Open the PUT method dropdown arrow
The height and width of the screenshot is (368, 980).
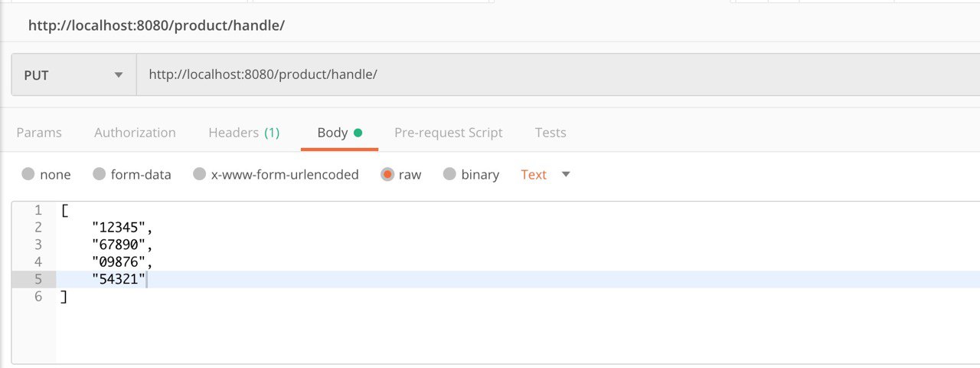coord(118,75)
